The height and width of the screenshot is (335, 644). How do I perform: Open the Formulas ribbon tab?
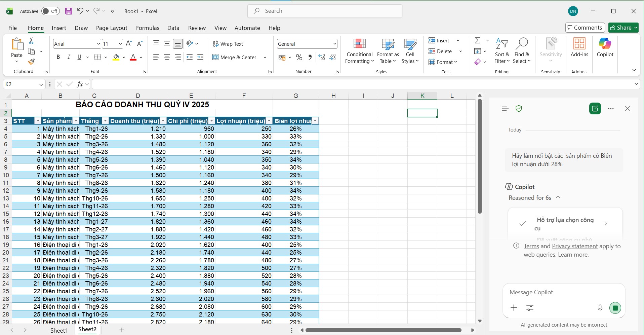[148, 28]
